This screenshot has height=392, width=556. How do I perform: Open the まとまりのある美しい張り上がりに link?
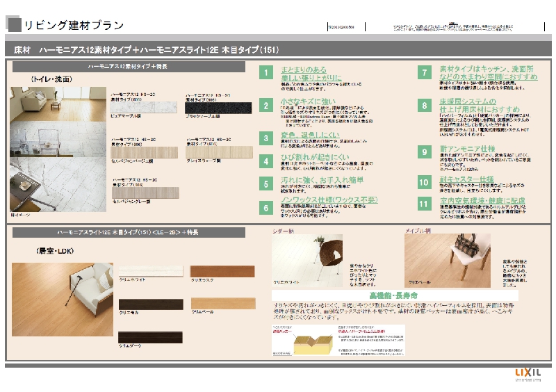click(311, 74)
